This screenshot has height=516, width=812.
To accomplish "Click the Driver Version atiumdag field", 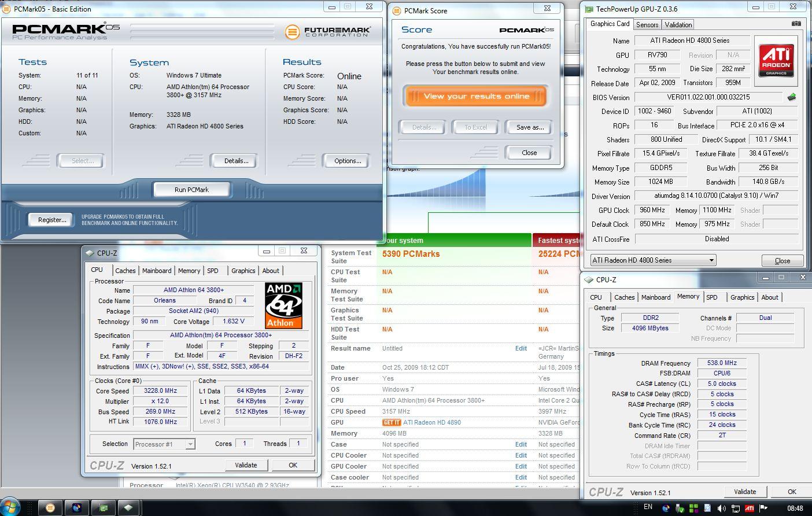I will point(716,196).
